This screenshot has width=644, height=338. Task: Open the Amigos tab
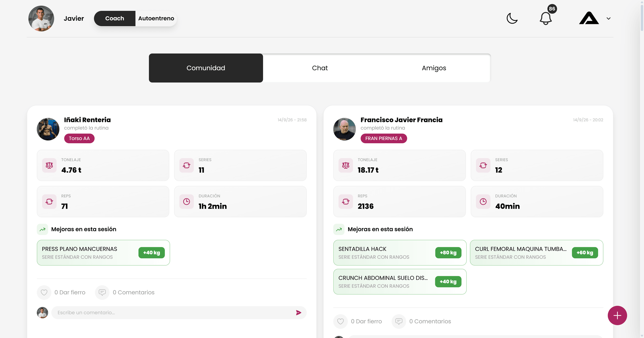click(434, 68)
